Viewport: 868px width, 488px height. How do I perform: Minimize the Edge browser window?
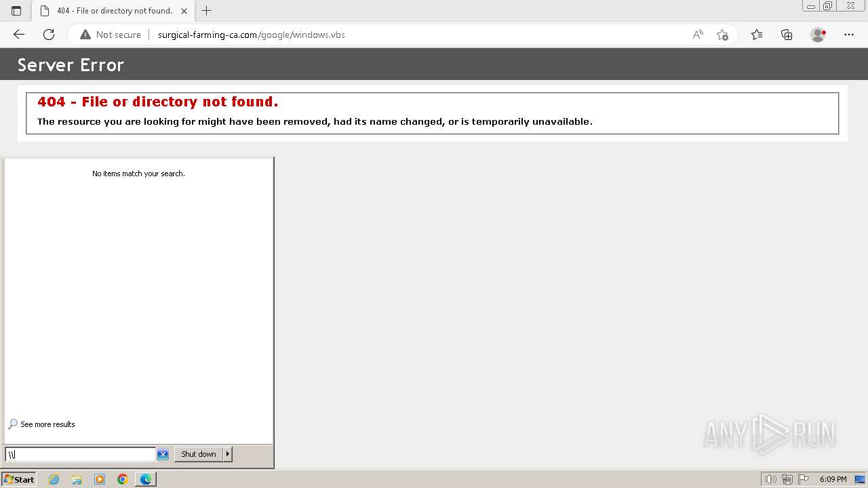[811, 6]
